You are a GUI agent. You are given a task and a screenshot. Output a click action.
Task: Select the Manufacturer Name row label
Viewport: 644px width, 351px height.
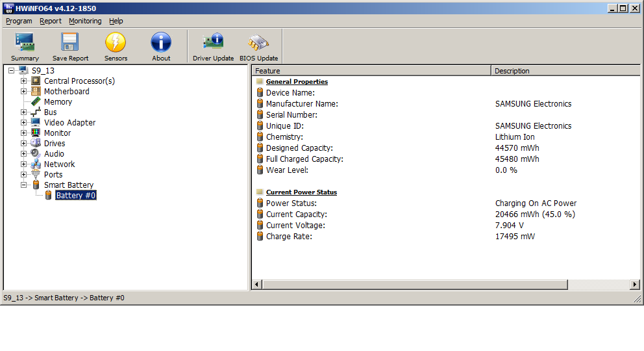[x=302, y=103]
